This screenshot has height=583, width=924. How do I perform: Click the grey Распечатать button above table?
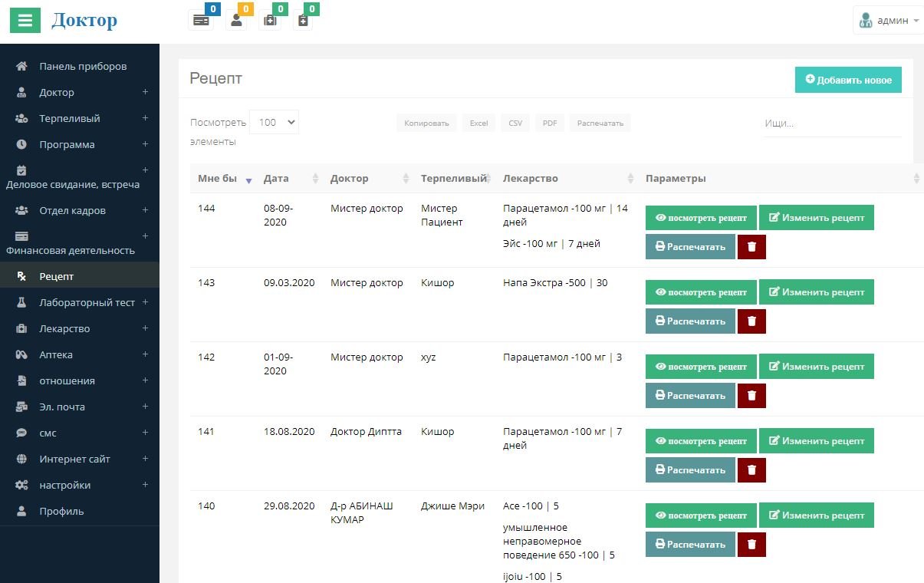click(600, 123)
